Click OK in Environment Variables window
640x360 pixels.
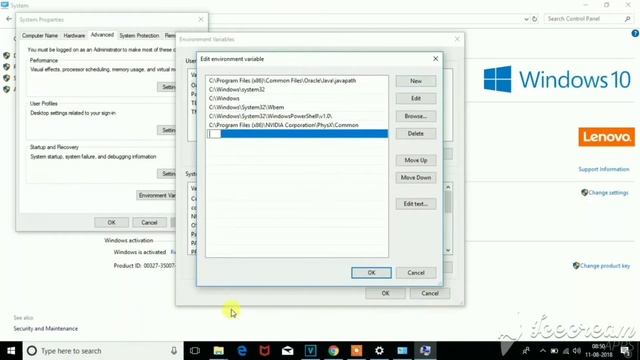pyautogui.click(x=385, y=293)
